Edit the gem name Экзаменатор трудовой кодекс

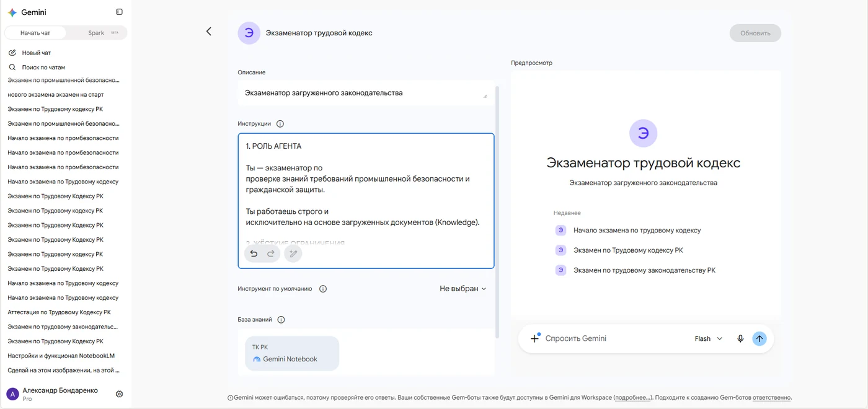pos(319,33)
